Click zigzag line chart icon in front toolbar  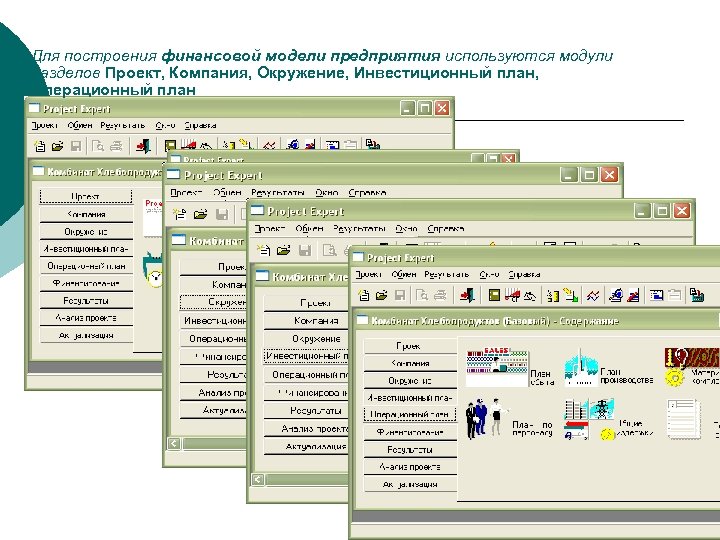(593, 295)
